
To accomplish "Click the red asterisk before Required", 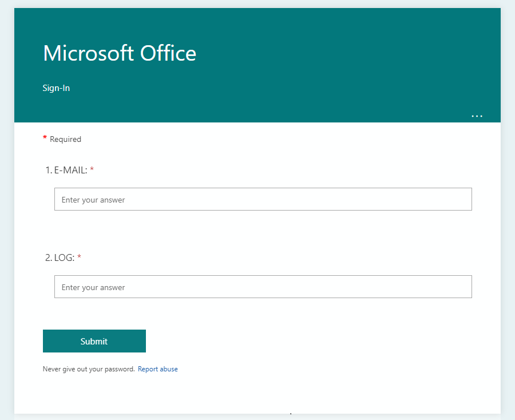I will coord(45,137).
